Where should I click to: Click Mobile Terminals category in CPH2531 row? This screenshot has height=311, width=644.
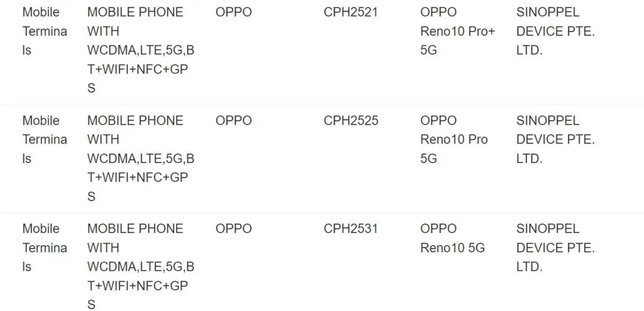pyautogui.click(x=44, y=247)
